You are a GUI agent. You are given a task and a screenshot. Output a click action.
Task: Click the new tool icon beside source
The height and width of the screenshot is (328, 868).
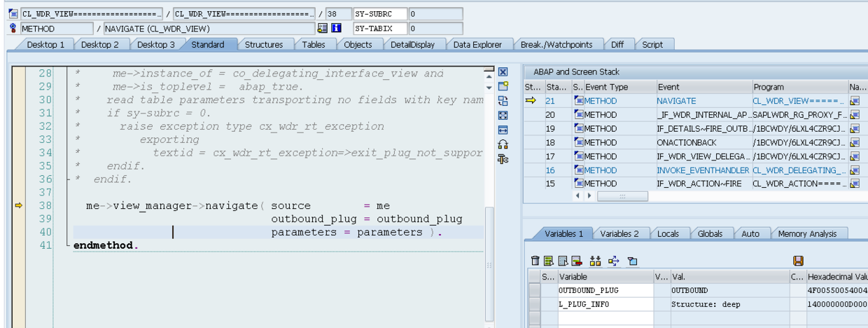pos(502,86)
